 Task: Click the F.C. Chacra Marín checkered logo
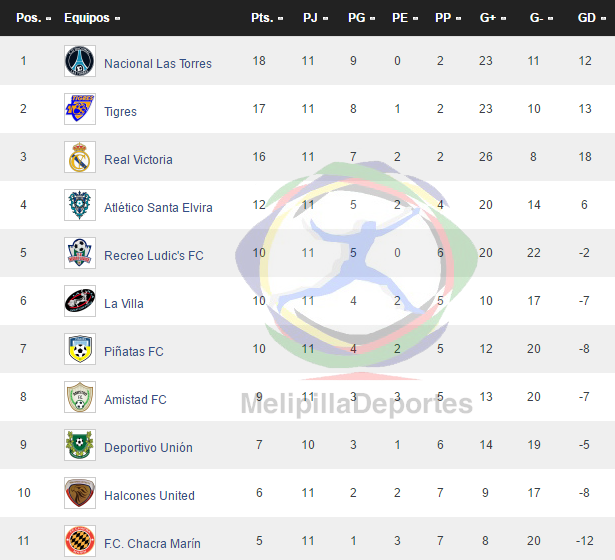click(80, 541)
